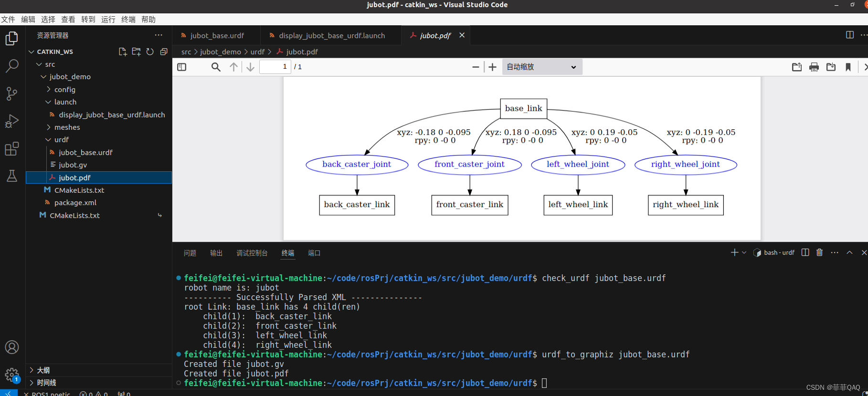
Task: Zoom in the PDF view
Action: (x=493, y=67)
